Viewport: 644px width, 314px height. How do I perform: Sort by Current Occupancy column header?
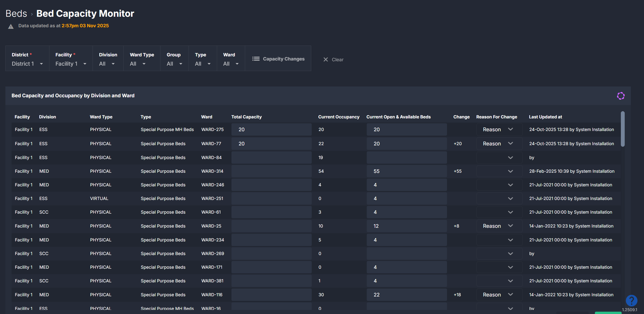tap(338, 117)
